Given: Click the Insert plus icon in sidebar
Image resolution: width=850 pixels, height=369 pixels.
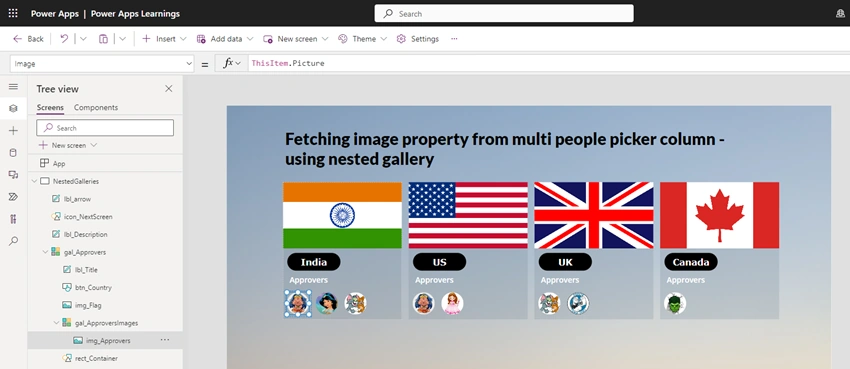Looking at the screenshot, I should [14, 131].
